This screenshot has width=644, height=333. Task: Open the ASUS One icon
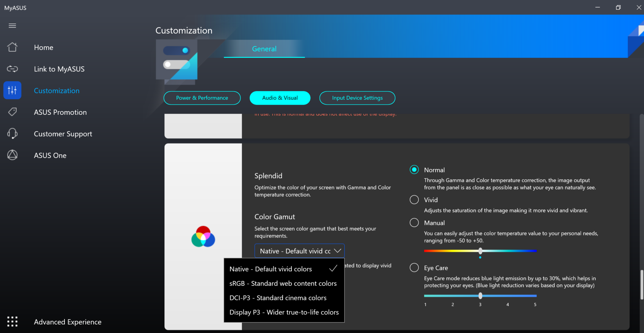tap(12, 155)
